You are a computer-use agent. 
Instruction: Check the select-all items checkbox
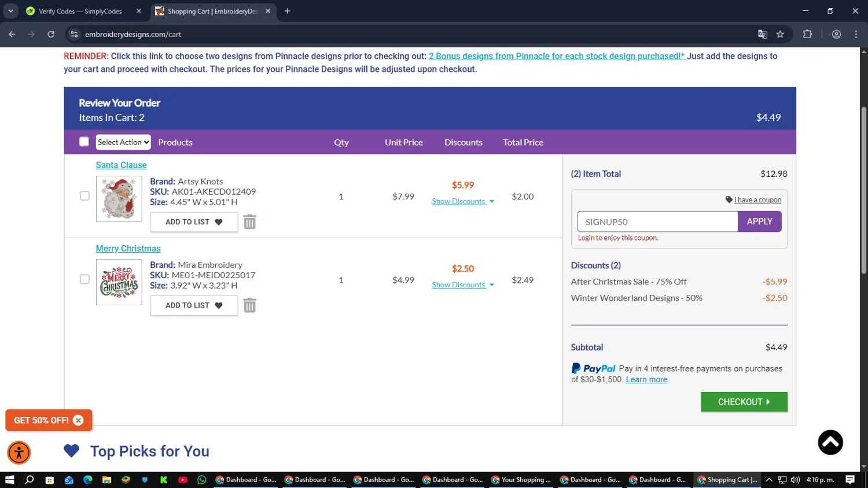[x=84, y=142]
